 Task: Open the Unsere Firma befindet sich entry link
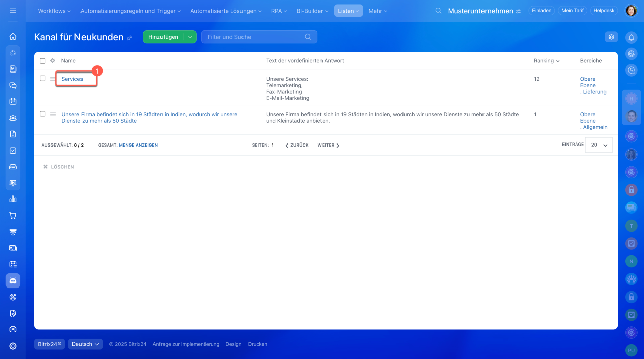(149, 118)
